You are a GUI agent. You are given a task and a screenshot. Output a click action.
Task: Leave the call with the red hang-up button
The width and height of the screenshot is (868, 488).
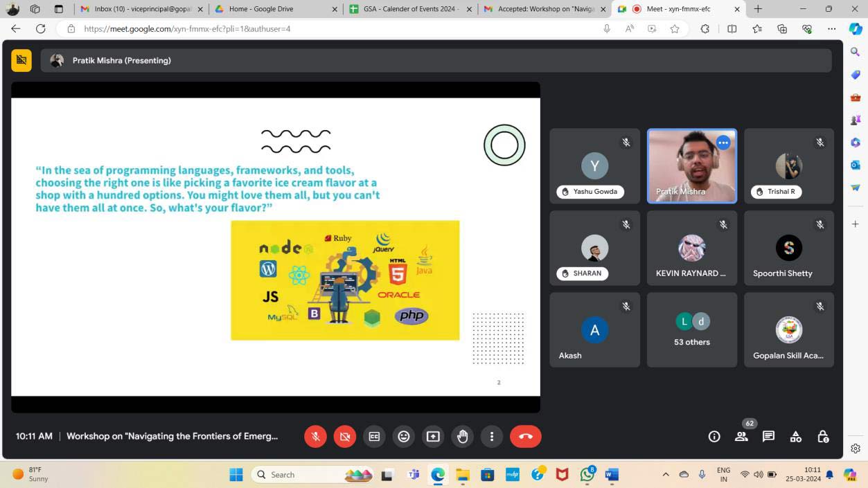(526, 436)
